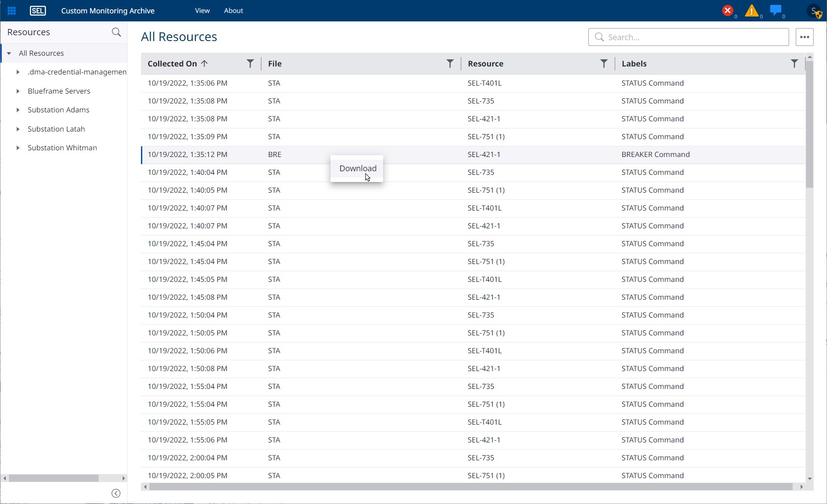This screenshot has height=504, width=827.
Task: Select All Resources in the tree
Action: coord(41,53)
